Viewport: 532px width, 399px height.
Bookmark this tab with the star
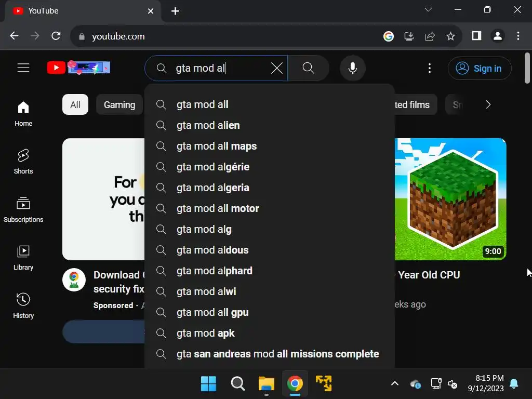click(x=450, y=36)
